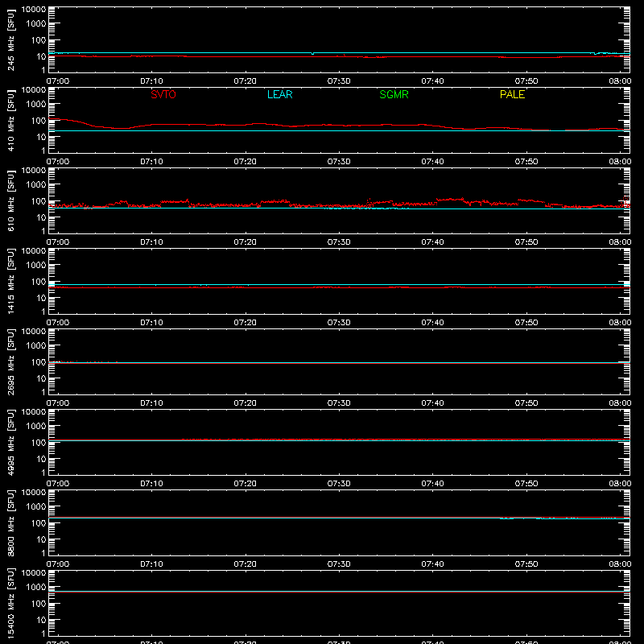Click 07:00 tick under the 610 MHz plot
The width and height of the screenshot is (644, 644).
[x=58, y=242]
